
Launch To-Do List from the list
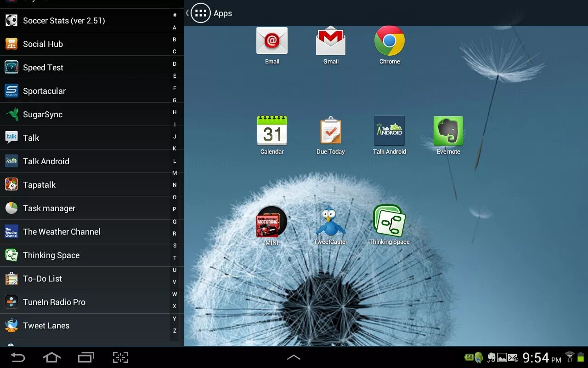click(x=85, y=279)
